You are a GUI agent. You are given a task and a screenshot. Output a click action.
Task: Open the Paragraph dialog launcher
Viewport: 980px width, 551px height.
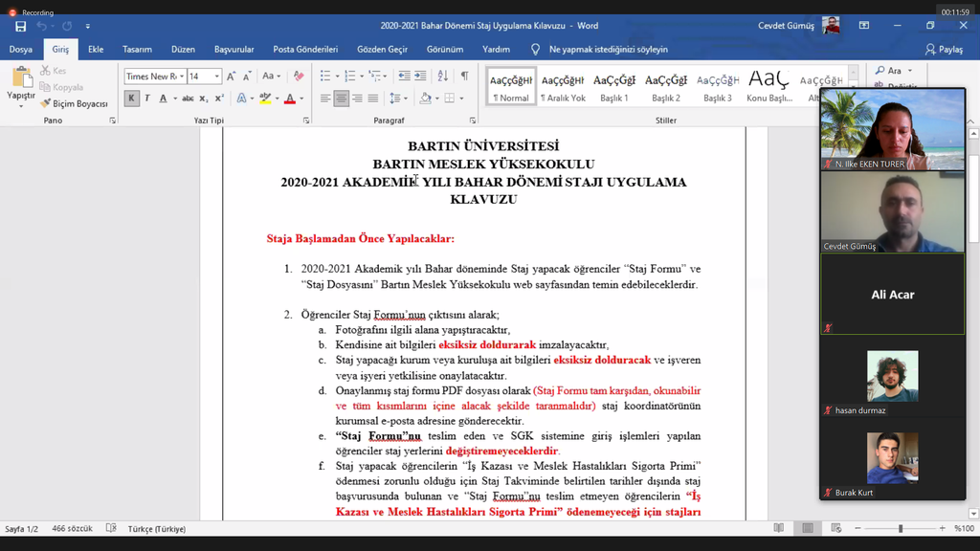pos(473,121)
